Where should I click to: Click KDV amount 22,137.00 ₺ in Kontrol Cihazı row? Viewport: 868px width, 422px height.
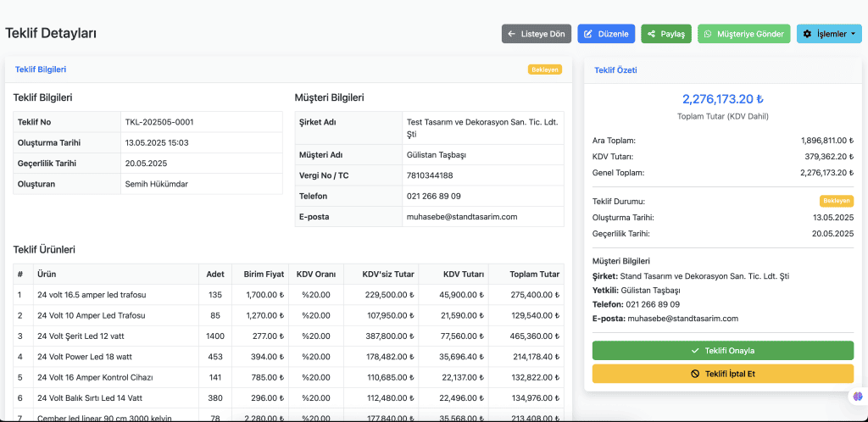(463, 378)
